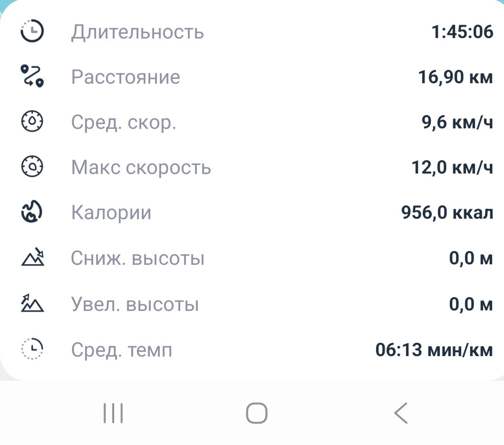Open Android recent apps button
This screenshot has width=504, height=445.
[x=113, y=413]
